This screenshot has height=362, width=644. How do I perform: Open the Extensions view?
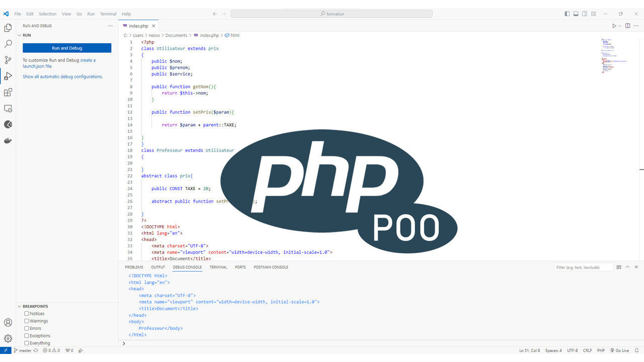(x=8, y=93)
